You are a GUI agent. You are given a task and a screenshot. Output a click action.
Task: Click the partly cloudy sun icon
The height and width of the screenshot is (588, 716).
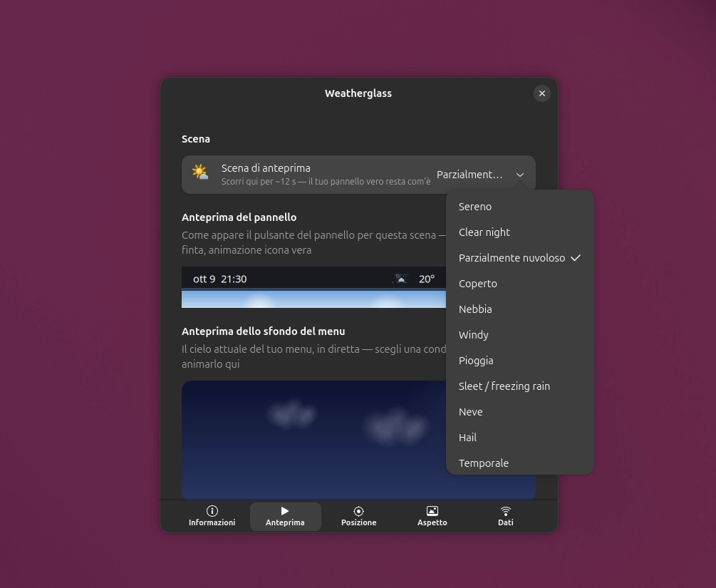(200, 172)
